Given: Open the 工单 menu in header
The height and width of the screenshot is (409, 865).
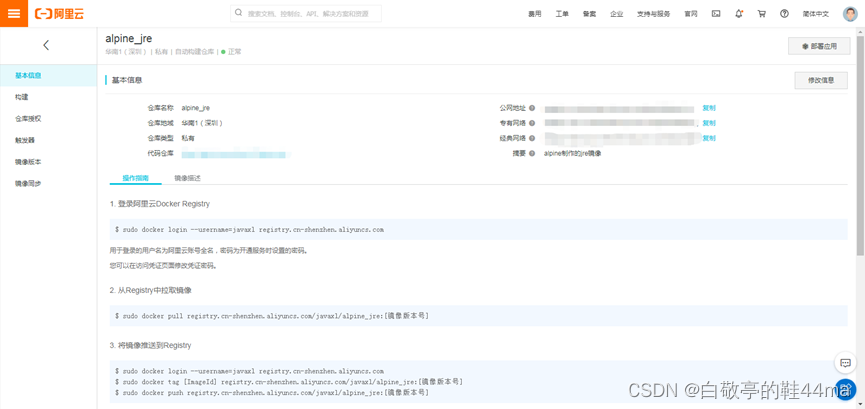Looking at the screenshot, I should coord(562,14).
